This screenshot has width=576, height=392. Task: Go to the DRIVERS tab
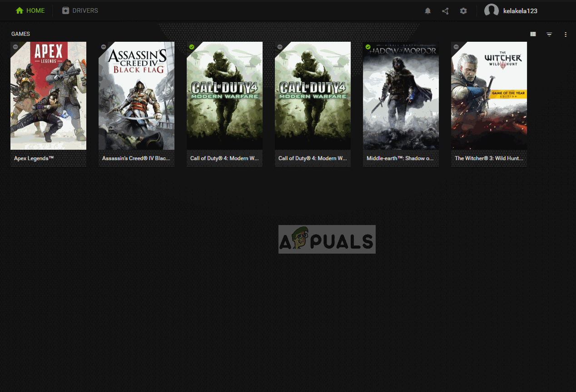(80, 10)
